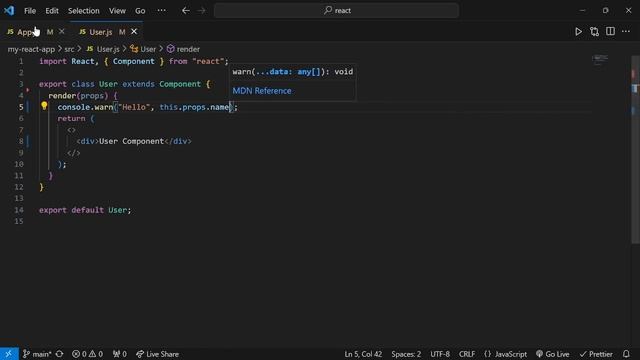Click the return keyword on line 6
This screenshot has height=360, width=640.
click(x=71, y=118)
